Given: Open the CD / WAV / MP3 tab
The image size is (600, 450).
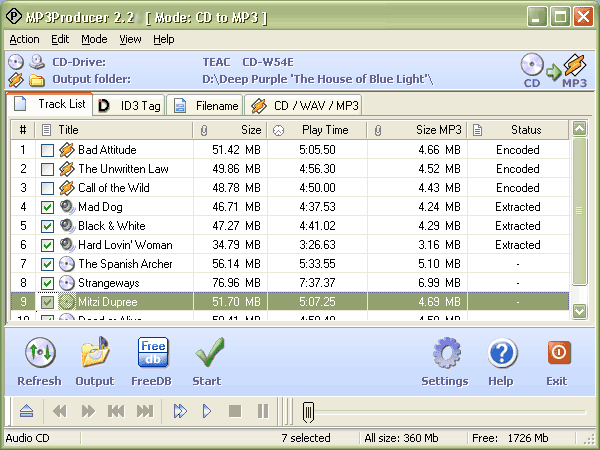Looking at the screenshot, I should (x=303, y=106).
